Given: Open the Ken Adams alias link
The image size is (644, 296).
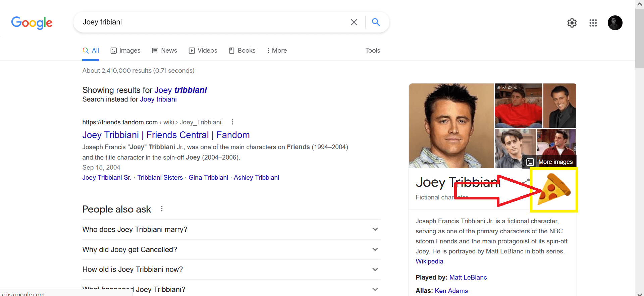Looking at the screenshot, I should [x=451, y=291].
